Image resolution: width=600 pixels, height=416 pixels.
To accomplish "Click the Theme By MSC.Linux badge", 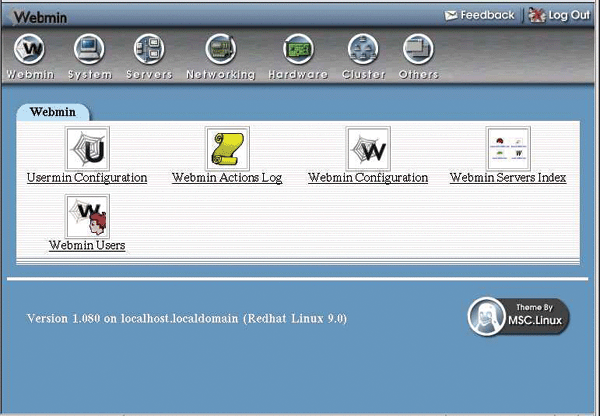I will 518,317.
